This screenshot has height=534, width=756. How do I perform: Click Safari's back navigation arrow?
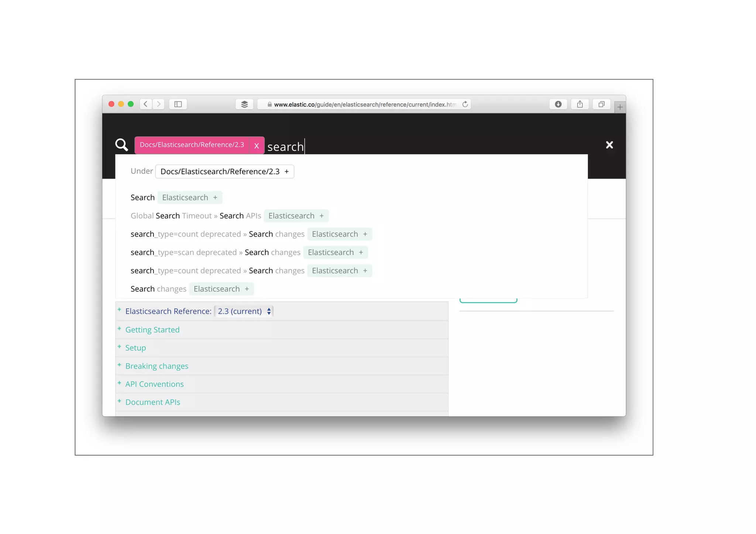[x=146, y=104]
